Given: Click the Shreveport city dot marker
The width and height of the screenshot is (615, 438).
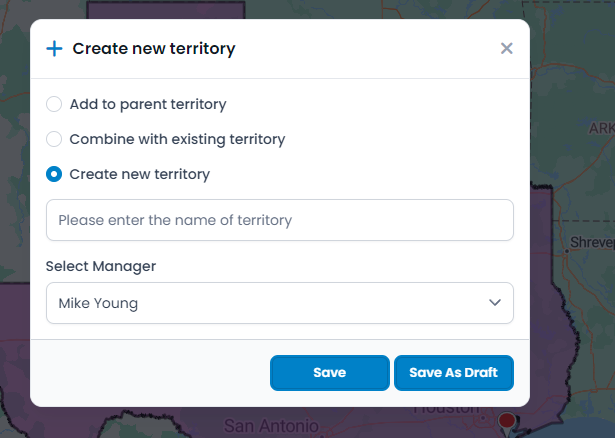Looking at the screenshot, I should [x=566, y=251].
